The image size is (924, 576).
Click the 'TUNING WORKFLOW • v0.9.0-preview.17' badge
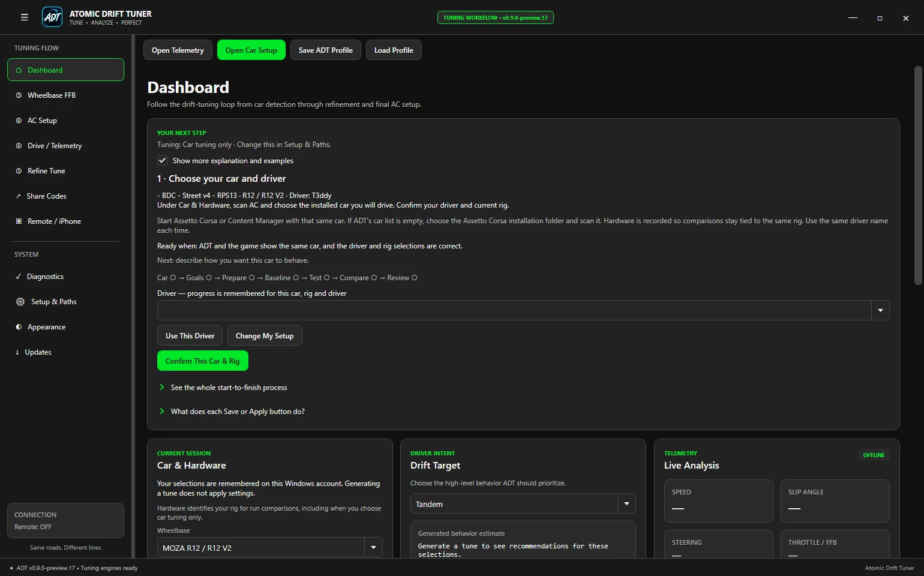click(496, 18)
